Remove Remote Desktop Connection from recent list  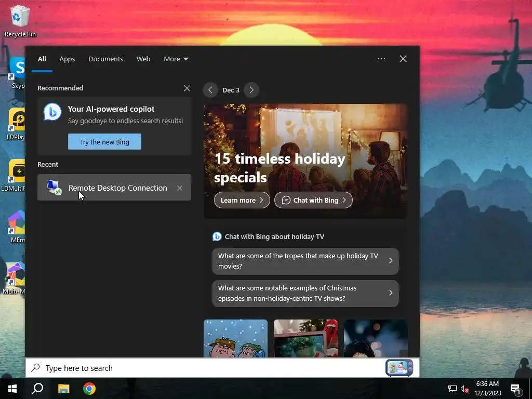click(x=179, y=188)
